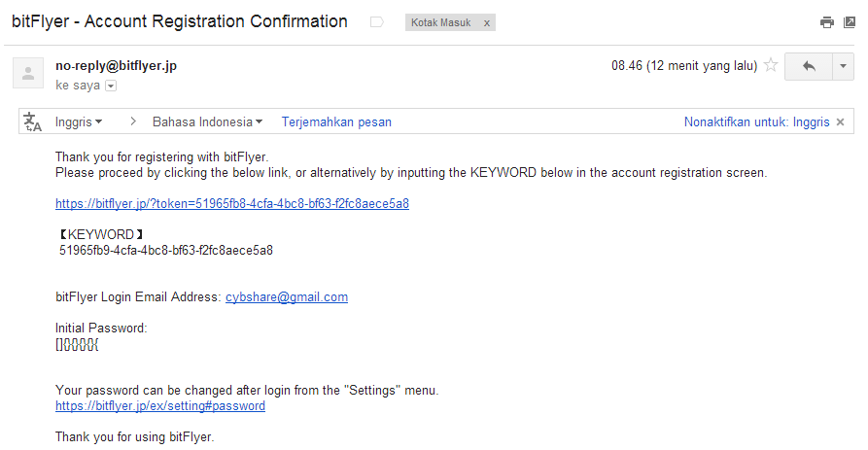
Task: Open the more actions dropdown beside reply
Action: 843,66
